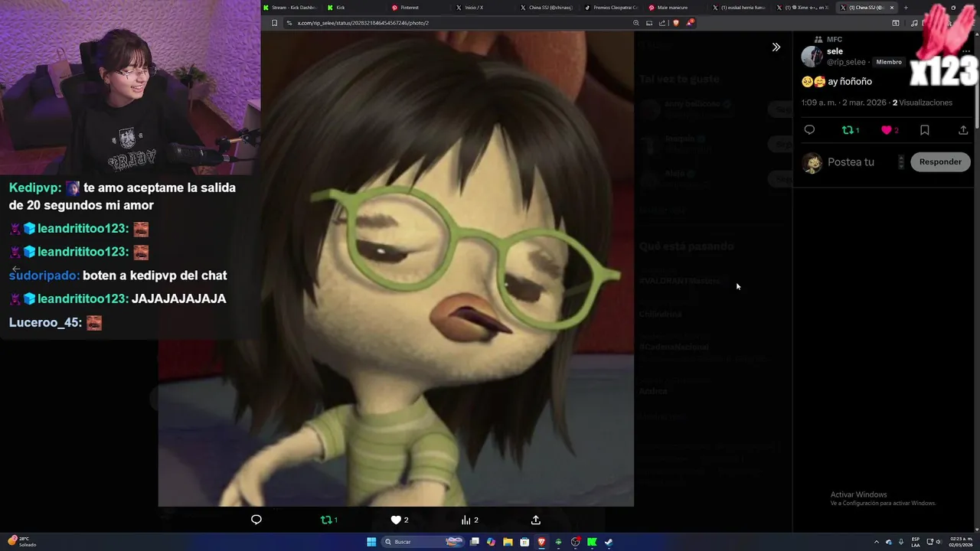The image size is (980, 551).
Task: Open share options in right panel
Action: (x=963, y=130)
